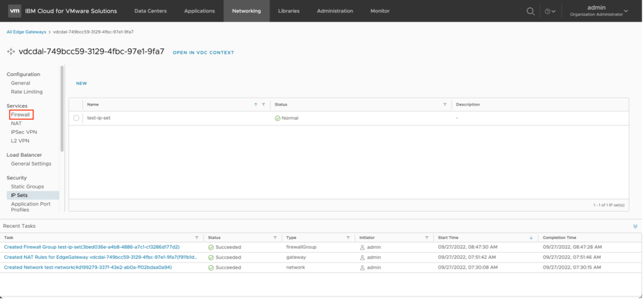Open Firewall in the Services sidebar
This screenshot has width=644, height=299.
coord(21,115)
